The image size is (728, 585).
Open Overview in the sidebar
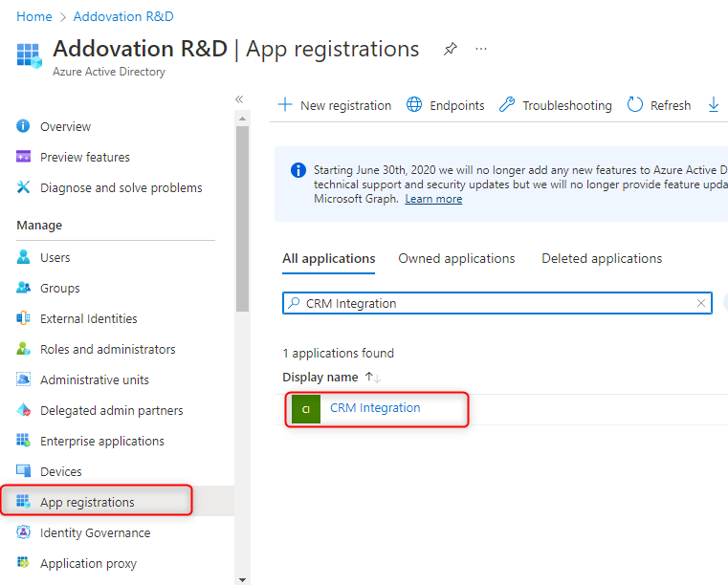pyautogui.click(x=65, y=126)
